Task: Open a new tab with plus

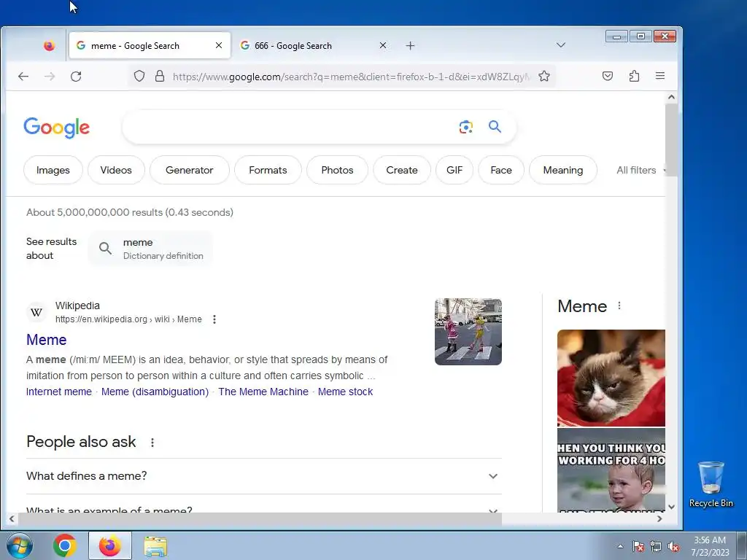Action: [410, 46]
